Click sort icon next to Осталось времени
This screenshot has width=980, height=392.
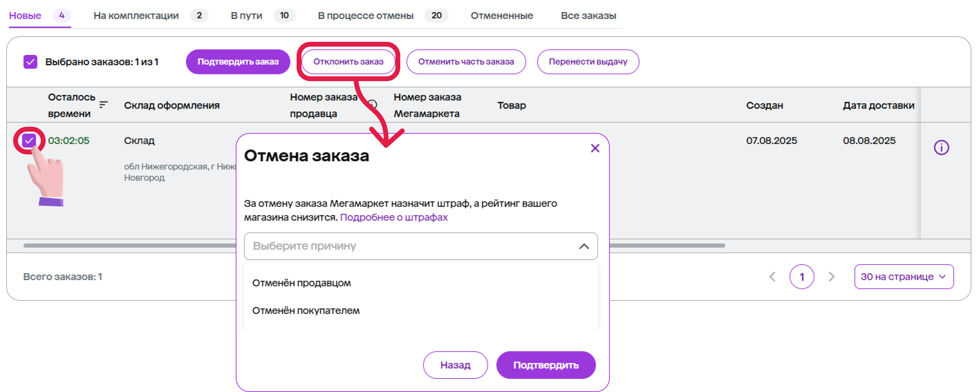coord(103,105)
